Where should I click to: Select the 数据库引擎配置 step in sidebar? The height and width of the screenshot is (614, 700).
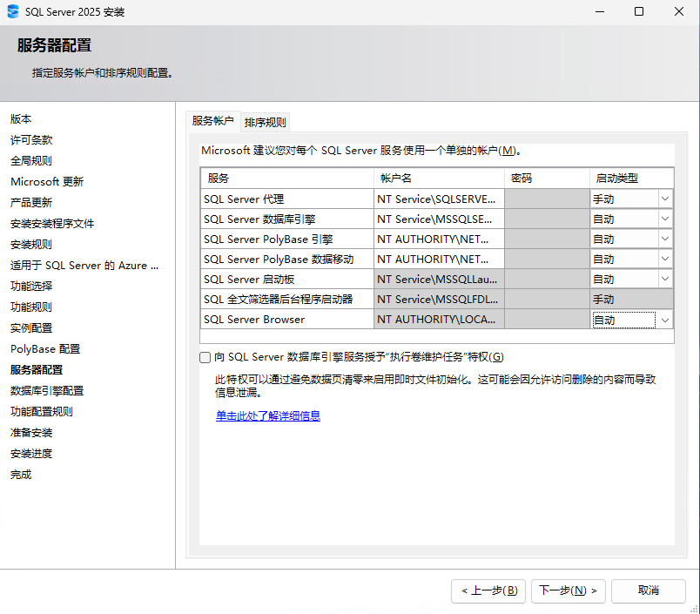point(49,390)
